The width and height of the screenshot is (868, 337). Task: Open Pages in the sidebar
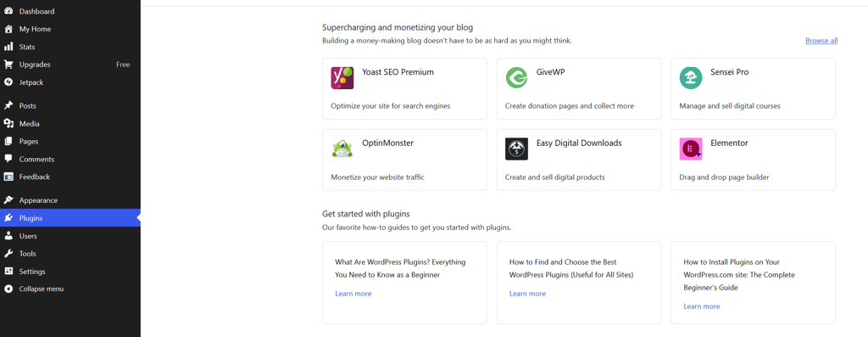pos(29,142)
